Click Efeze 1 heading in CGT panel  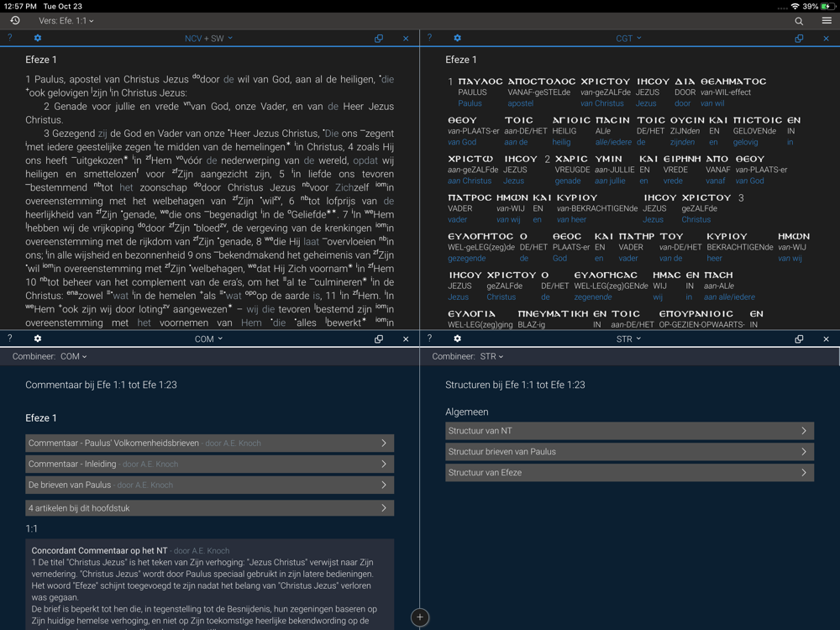pos(460,60)
